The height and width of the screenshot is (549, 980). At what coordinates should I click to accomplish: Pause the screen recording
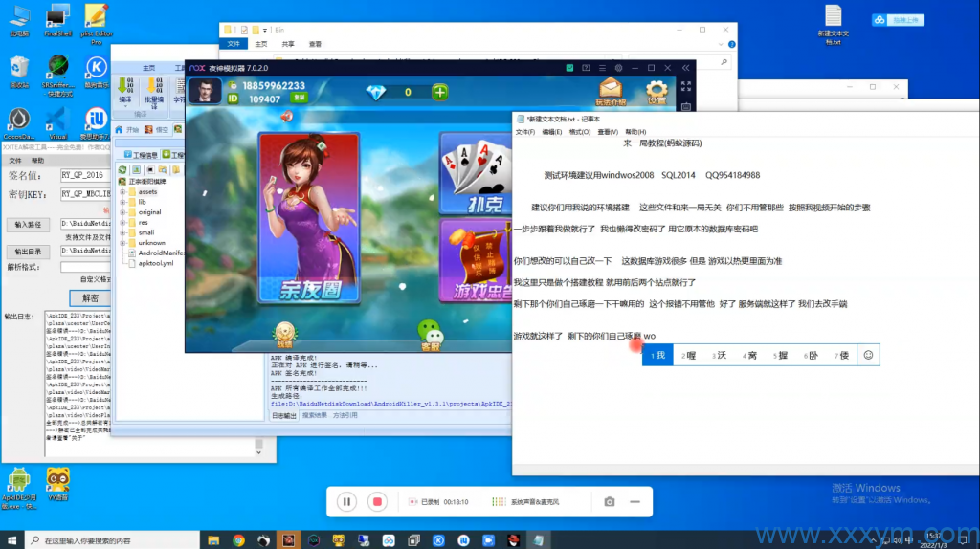click(347, 501)
